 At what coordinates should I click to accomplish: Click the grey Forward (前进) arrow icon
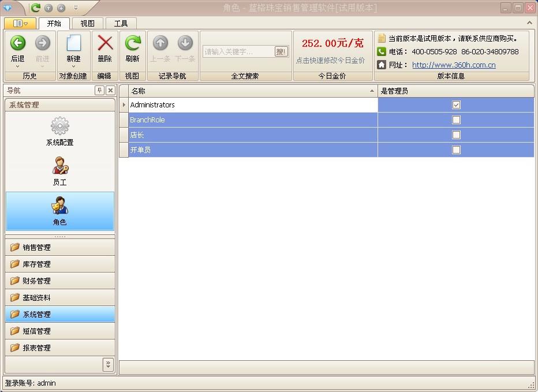[x=43, y=43]
